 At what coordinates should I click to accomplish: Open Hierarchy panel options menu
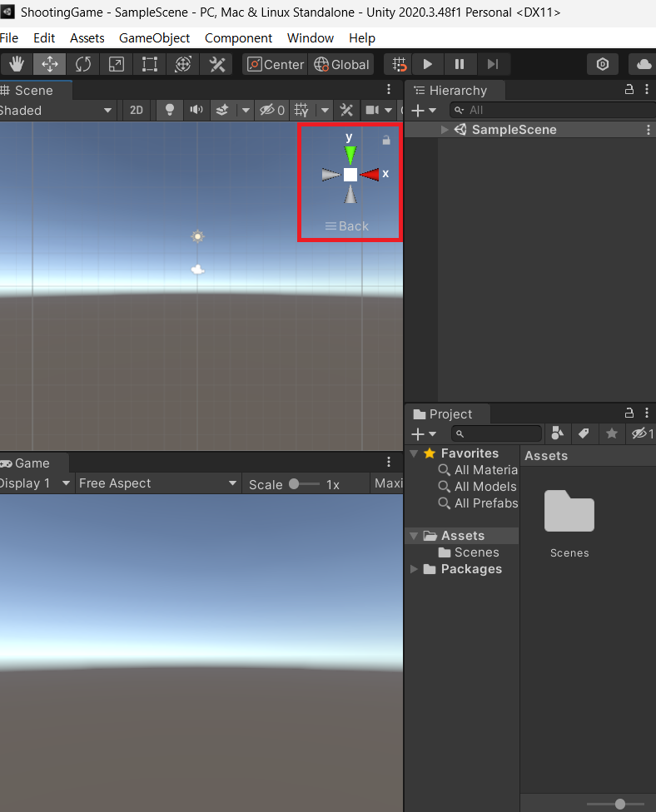click(x=647, y=89)
